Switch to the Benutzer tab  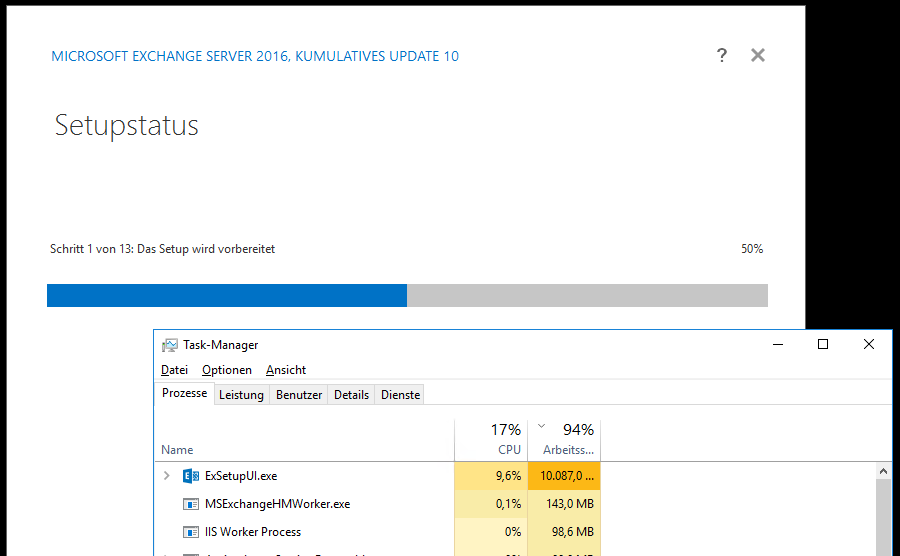click(298, 395)
